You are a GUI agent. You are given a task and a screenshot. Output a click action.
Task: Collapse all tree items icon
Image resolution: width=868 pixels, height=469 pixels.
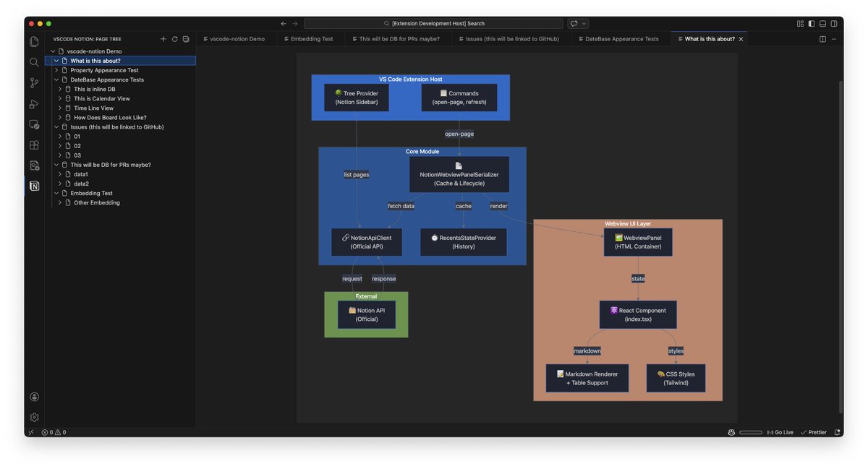click(x=186, y=39)
